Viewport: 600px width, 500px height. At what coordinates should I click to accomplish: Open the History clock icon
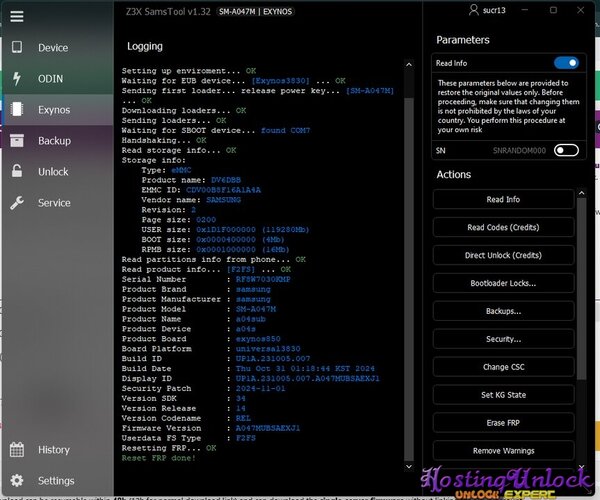(x=17, y=450)
